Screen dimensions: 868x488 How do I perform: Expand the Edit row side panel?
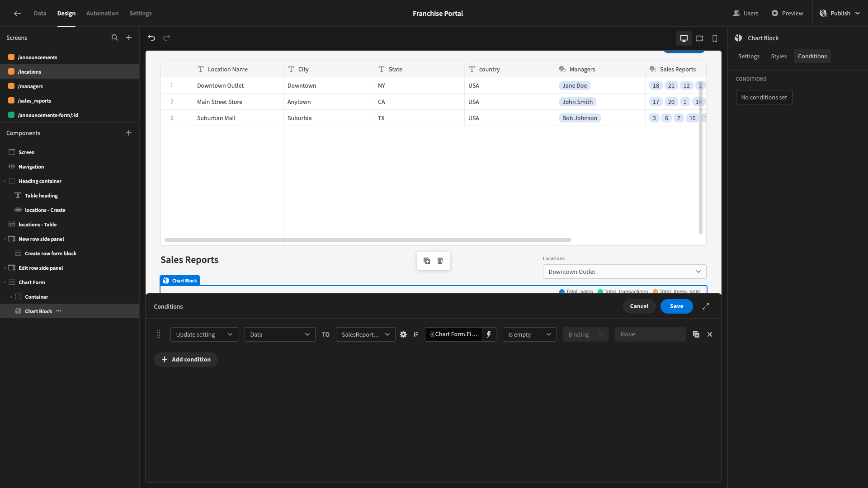[x=5, y=268]
